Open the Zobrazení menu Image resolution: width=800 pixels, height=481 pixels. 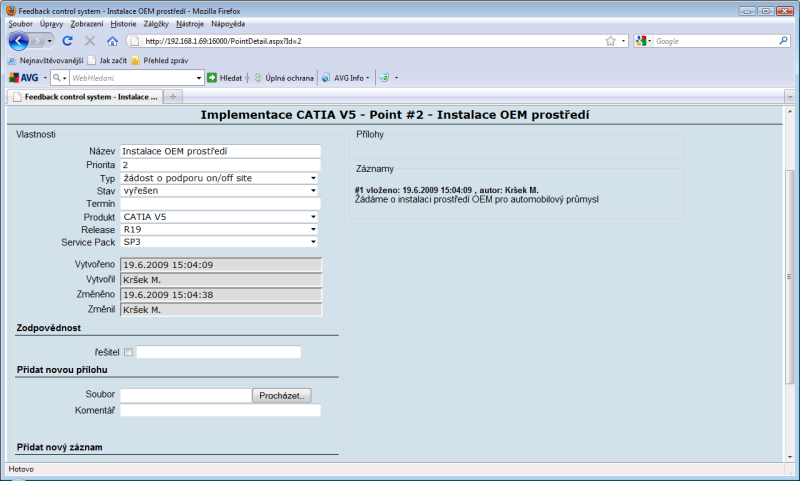87,24
